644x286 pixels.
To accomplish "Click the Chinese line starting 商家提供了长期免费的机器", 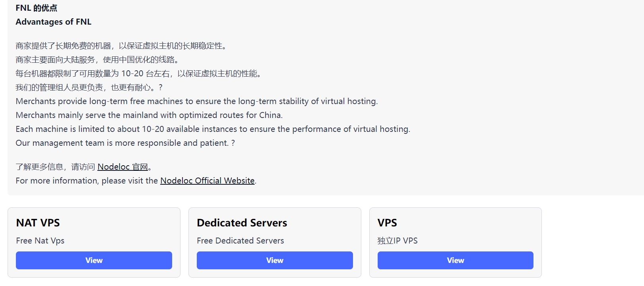I will click(x=121, y=46).
